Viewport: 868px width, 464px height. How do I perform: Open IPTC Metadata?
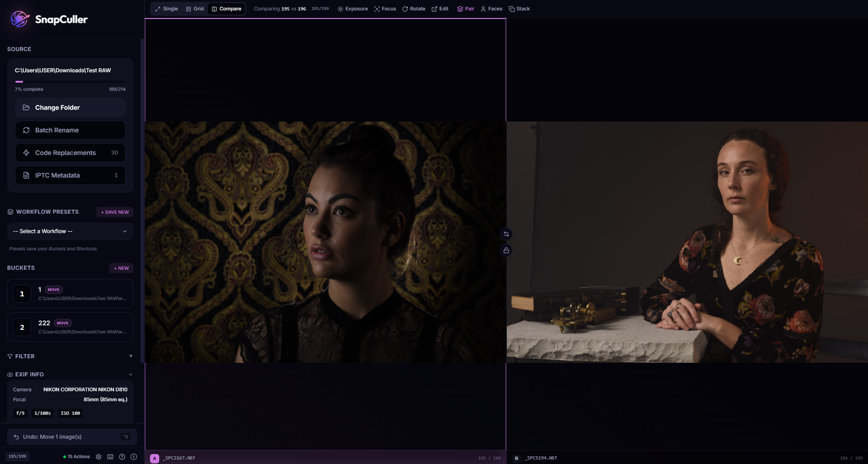tap(70, 175)
